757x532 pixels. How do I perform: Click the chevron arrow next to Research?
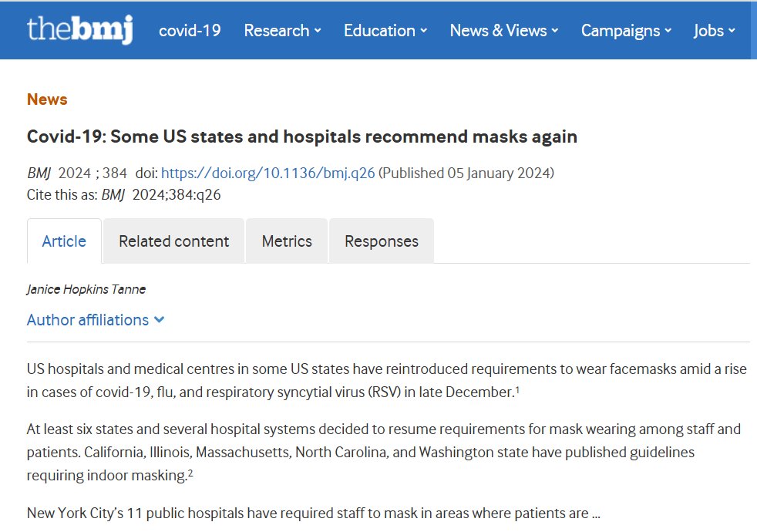(x=317, y=32)
